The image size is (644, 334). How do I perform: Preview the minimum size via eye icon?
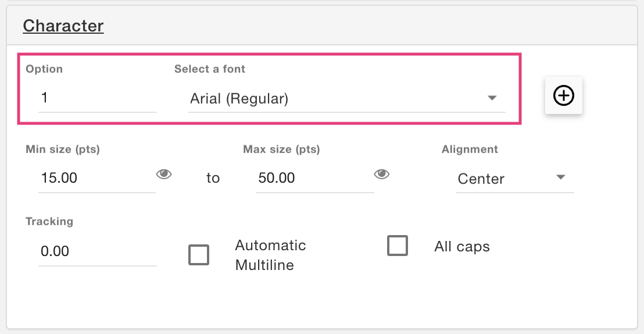tap(164, 175)
